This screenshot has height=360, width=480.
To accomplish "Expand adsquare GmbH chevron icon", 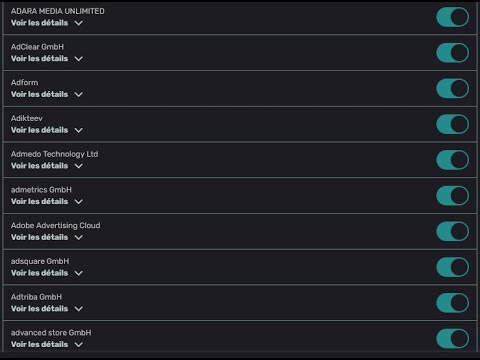I will pos(79,273).
